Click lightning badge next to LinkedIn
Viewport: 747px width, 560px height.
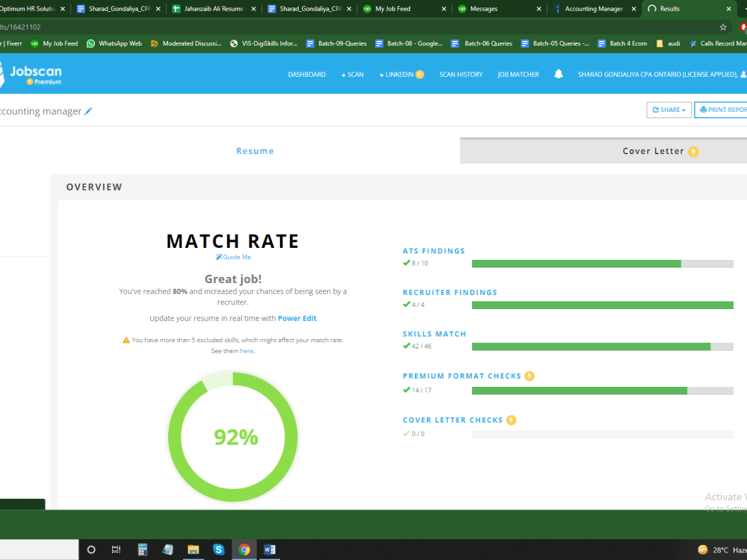[x=420, y=74]
